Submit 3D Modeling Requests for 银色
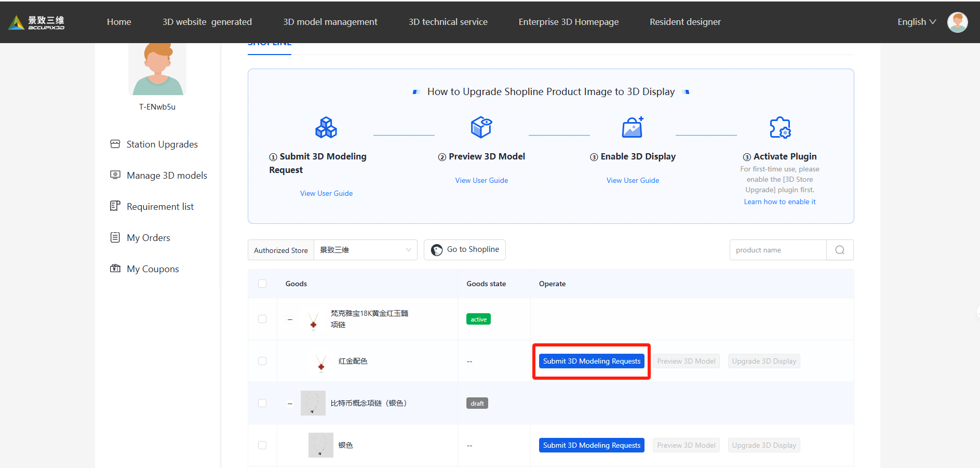980x468 pixels. click(x=592, y=445)
